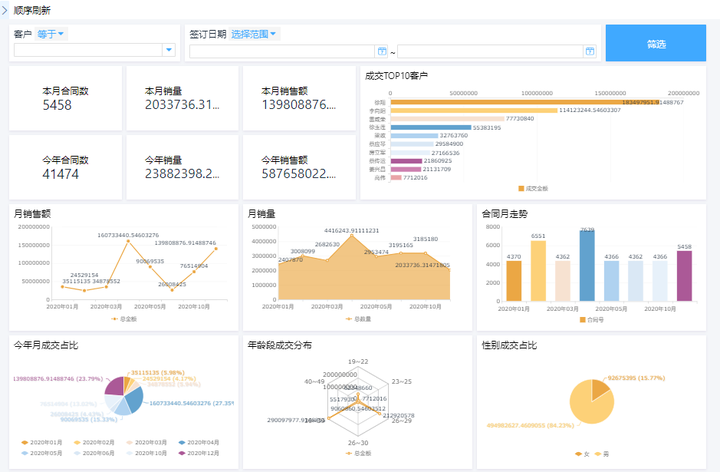Click the 顺序刷新 label
This screenshot has width=720, height=472.
[x=32, y=10]
